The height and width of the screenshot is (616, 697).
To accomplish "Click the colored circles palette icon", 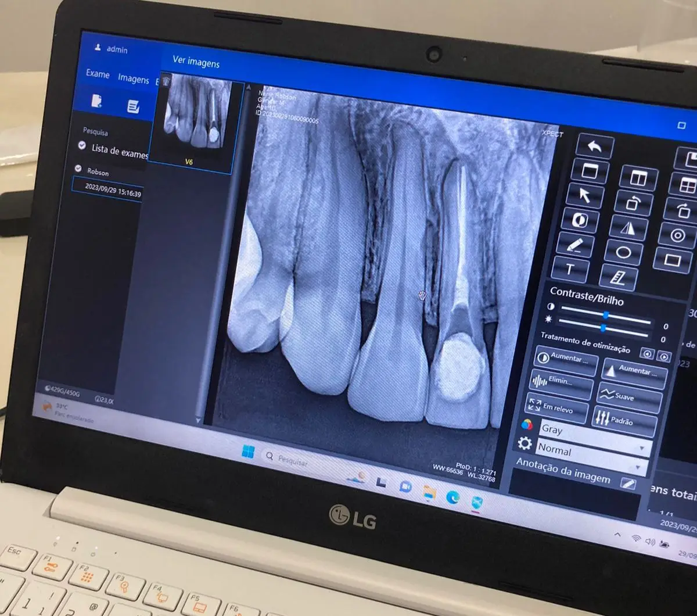I will (x=527, y=424).
